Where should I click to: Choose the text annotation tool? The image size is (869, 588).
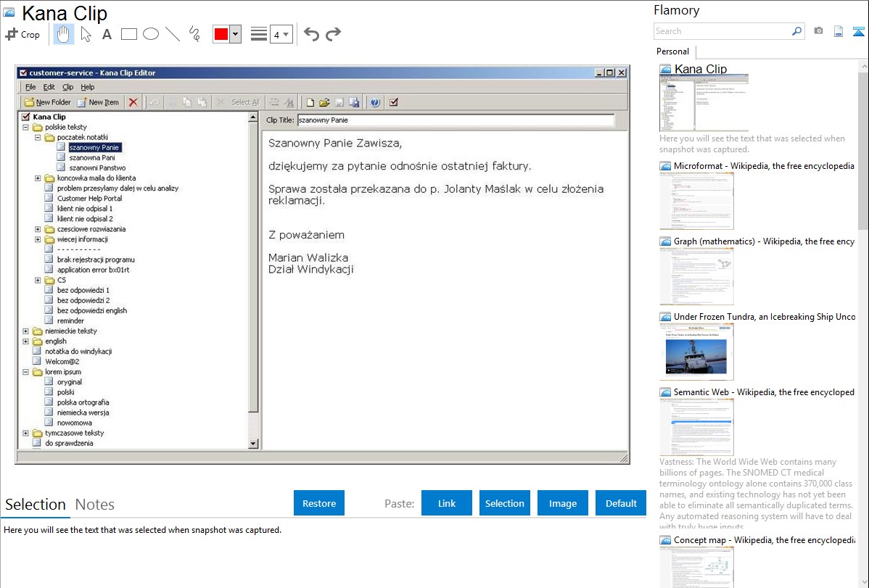[107, 34]
